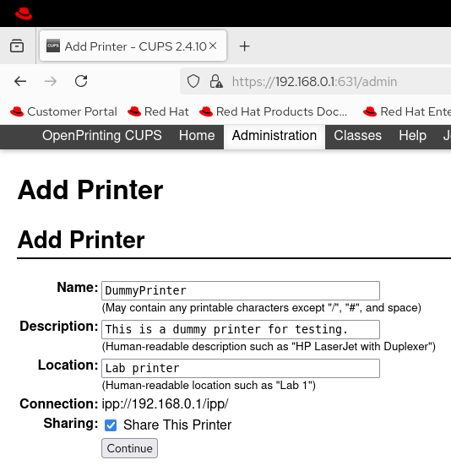Screen dimensions: 451x476
Task: Open a new tab with plus icon
Action: tap(244, 46)
